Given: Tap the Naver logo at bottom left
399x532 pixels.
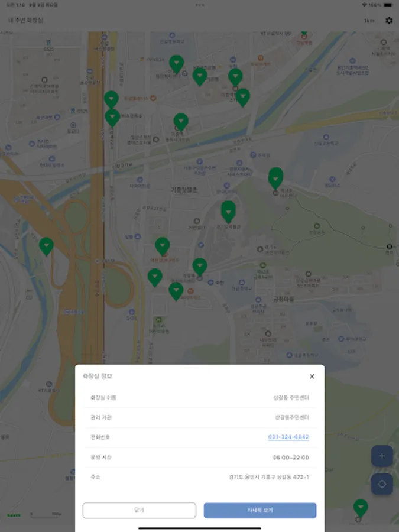Looking at the screenshot, I should pyautogui.click(x=14, y=515).
